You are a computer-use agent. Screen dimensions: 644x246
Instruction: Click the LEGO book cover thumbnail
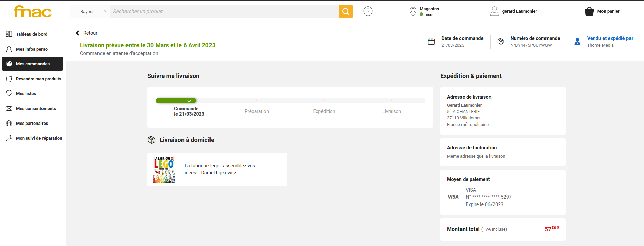coord(164,169)
